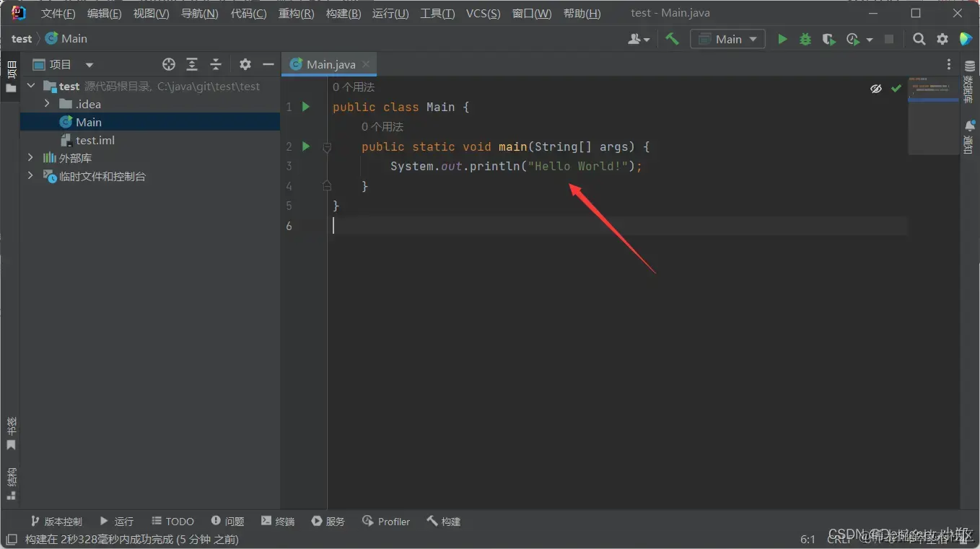Open the 视图(V) menu

pyautogui.click(x=151, y=14)
